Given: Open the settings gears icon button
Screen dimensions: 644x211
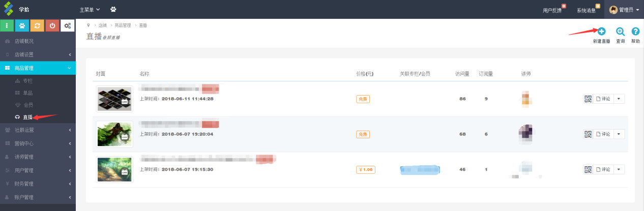Looking at the screenshot, I should pos(68,25).
